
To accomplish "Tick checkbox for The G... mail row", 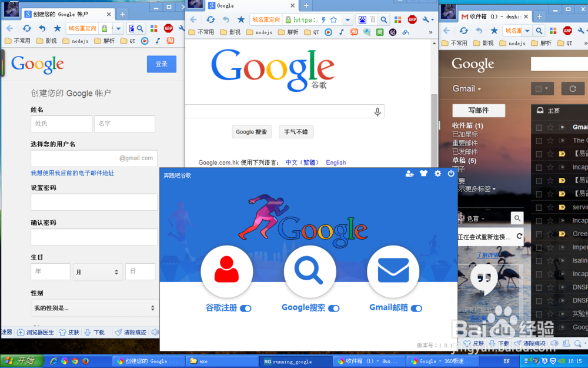I will click(539, 141).
